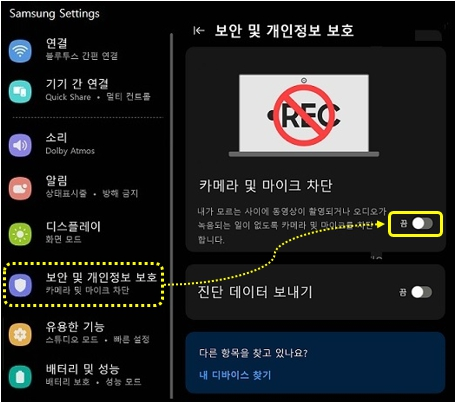Screen dimensions: 456x402
Task: Click the 화면 모드 subtitle
Action: tap(63, 239)
